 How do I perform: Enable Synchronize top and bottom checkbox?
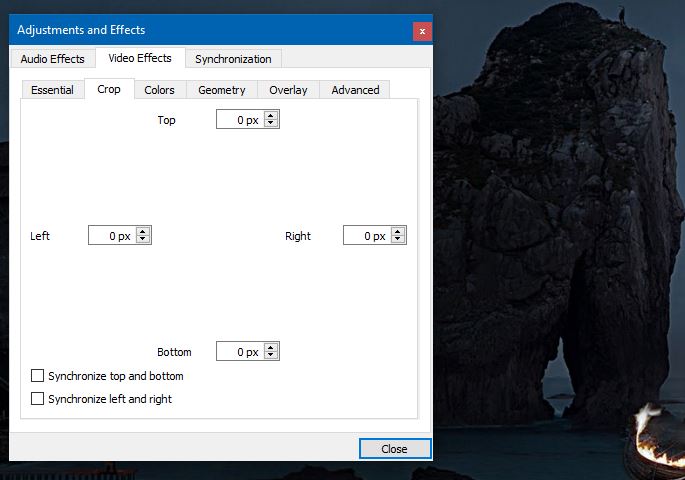(38, 376)
